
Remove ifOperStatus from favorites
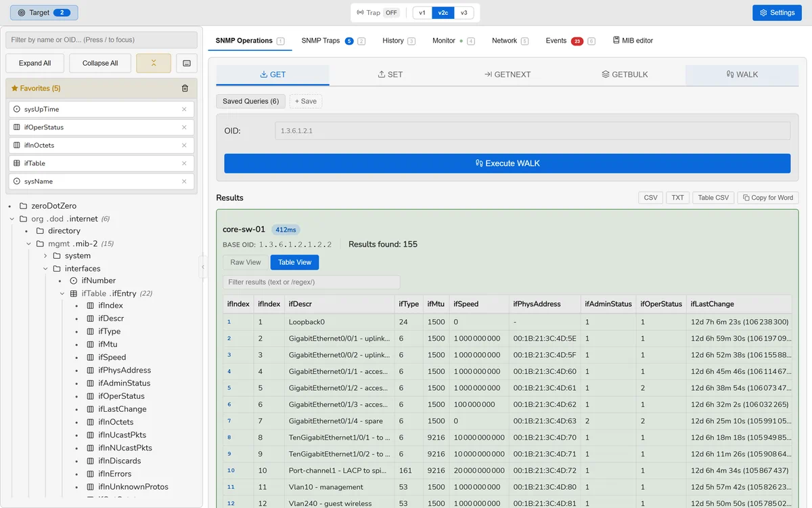click(184, 127)
